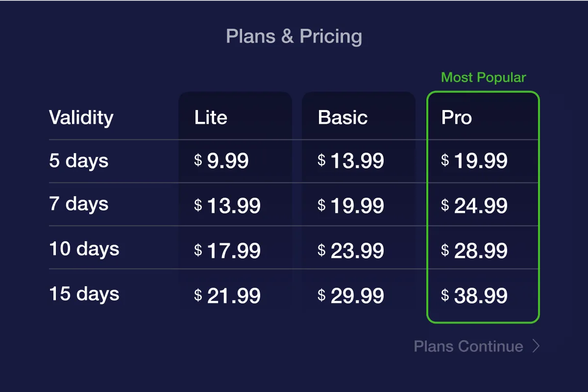Pick the Lite 10 days $17.99 price

tap(227, 251)
